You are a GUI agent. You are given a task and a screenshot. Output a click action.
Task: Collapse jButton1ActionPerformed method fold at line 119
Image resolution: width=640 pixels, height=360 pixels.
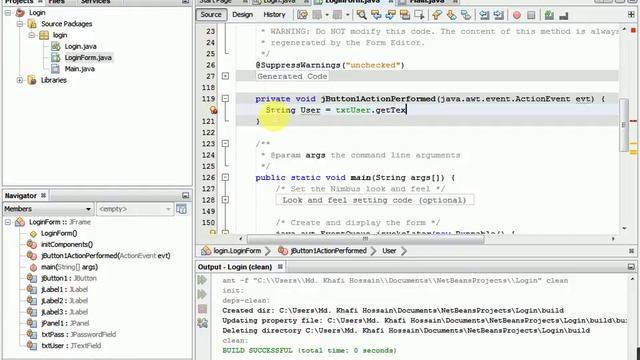(x=225, y=98)
